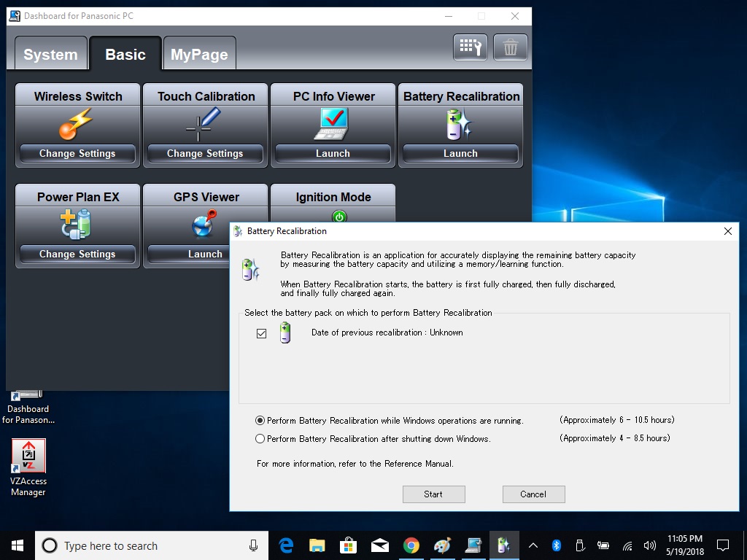
Task: Click Change Settings under Wireless Switch
Action: (x=77, y=154)
